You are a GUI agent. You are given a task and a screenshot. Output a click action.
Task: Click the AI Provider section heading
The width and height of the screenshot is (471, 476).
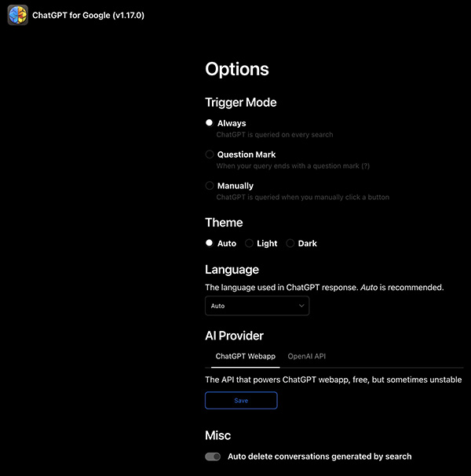tap(234, 336)
